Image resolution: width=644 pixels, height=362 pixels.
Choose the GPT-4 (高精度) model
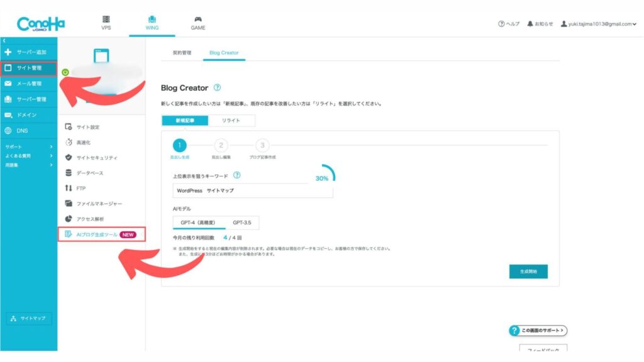pos(199,222)
